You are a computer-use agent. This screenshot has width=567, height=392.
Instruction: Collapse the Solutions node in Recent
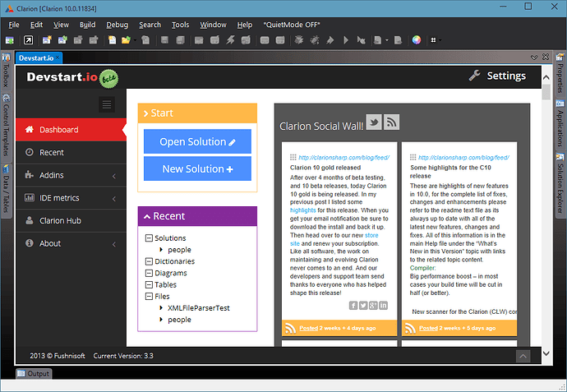point(148,238)
